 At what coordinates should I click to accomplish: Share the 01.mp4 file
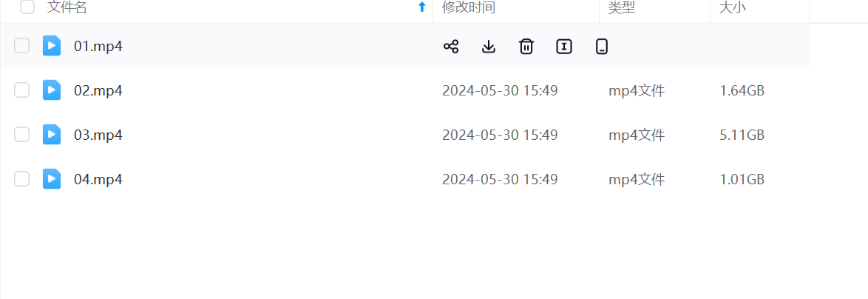coord(451,47)
